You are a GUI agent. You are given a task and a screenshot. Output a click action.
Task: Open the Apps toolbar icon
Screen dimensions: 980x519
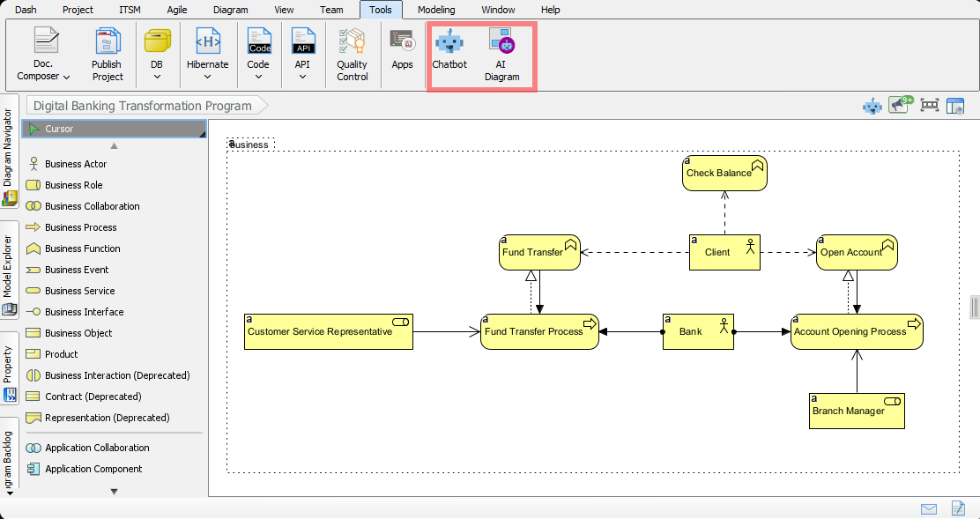(402, 49)
